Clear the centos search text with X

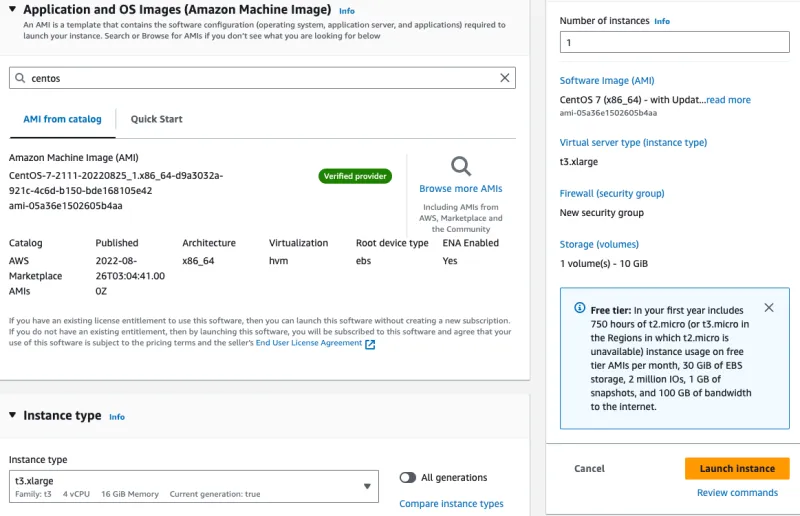pyautogui.click(x=505, y=78)
